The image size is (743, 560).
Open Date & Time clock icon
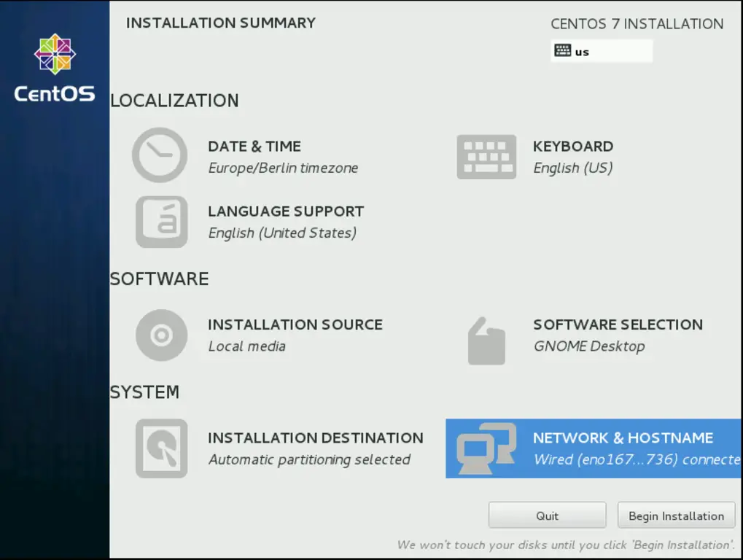160,155
